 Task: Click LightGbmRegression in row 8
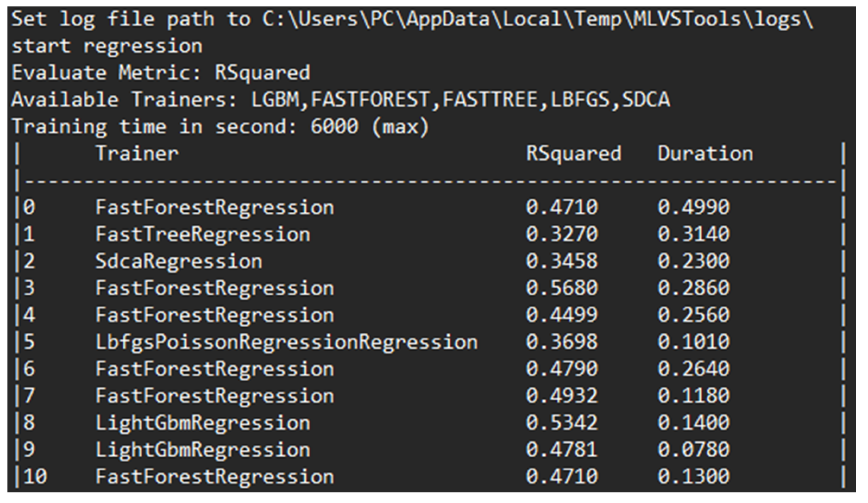(203, 423)
